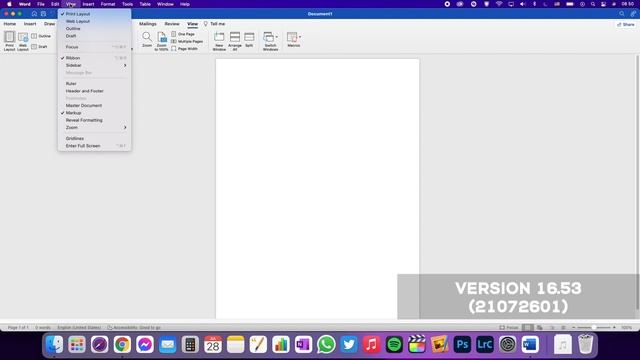This screenshot has height=360, width=640.
Task: Select the Web Layout ribbon icon
Action: (x=23, y=41)
